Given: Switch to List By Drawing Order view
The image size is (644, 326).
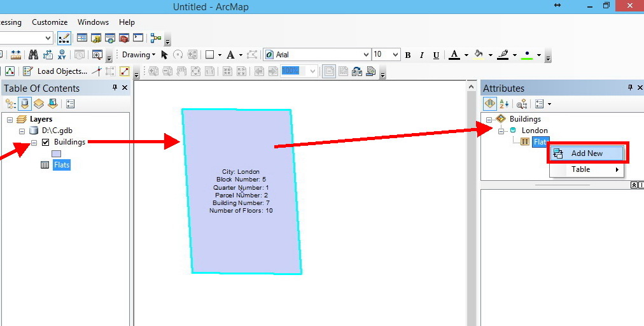Looking at the screenshot, I should point(11,104).
